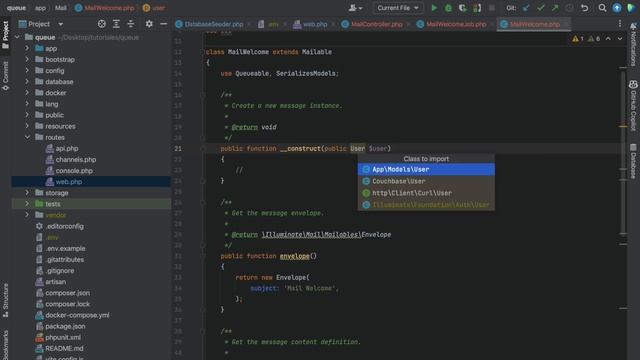Viewport: 640px width, 360px height.
Task: Open Database side tool window
Action: (633, 161)
